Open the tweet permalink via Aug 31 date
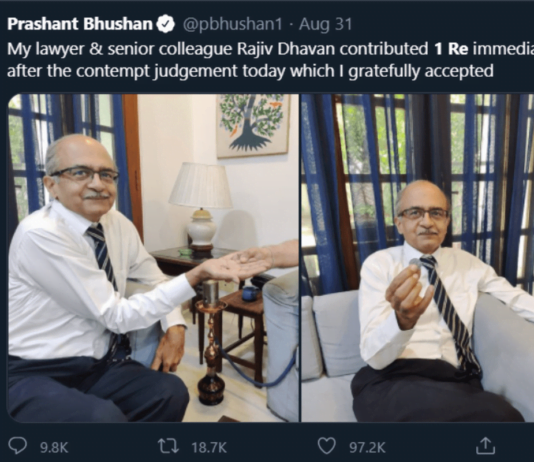534x462 pixels. tap(326, 25)
